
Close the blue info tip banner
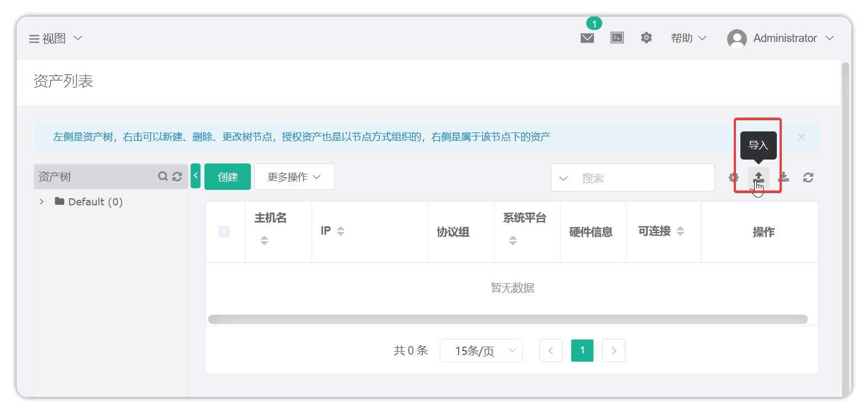(x=802, y=137)
